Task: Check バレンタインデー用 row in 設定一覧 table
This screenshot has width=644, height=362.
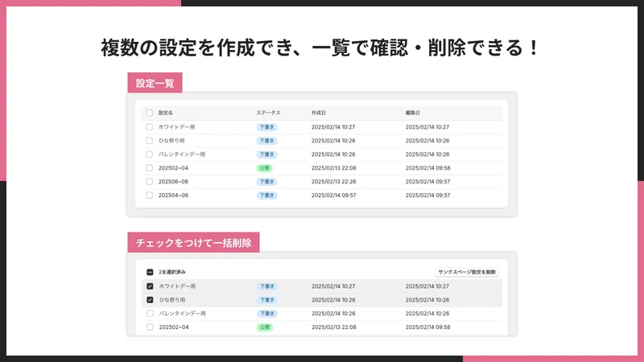Action: pyautogui.click(x=149, y=154)
